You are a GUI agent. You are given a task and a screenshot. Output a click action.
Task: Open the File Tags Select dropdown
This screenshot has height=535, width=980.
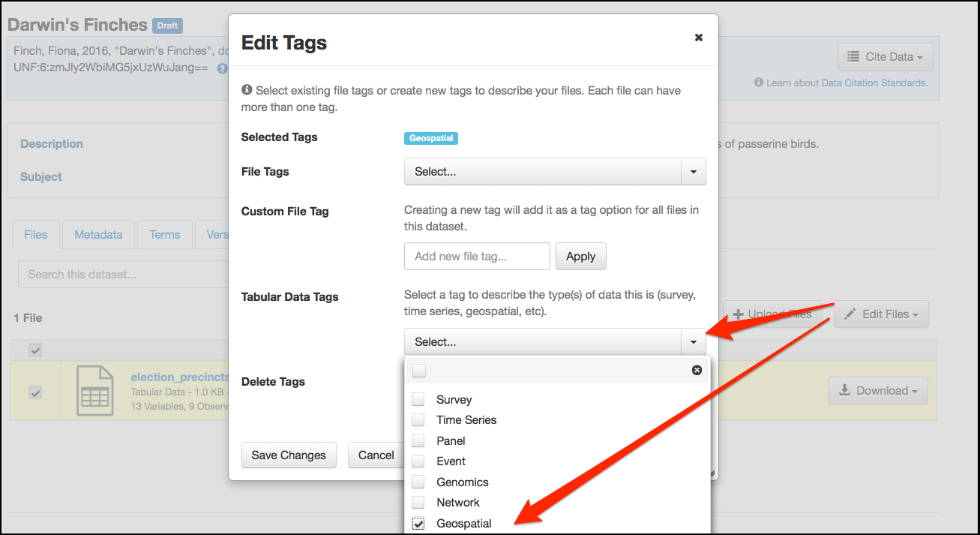(554, 172)
